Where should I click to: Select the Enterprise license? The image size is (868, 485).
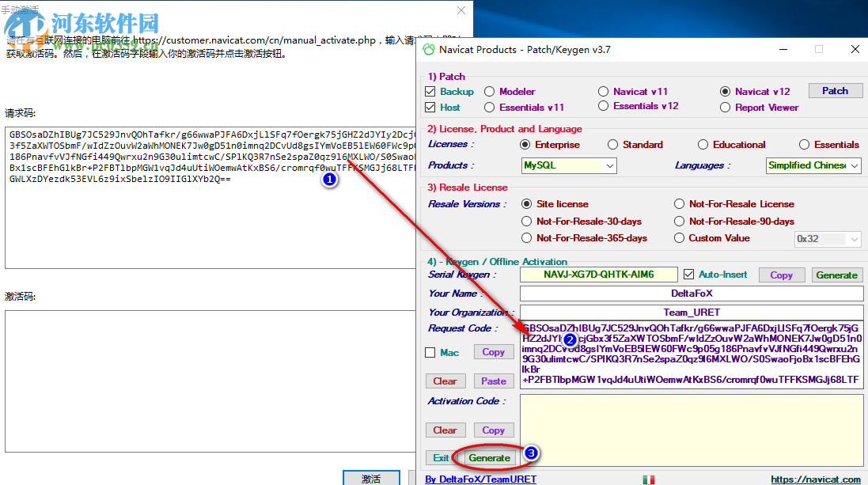525,145
